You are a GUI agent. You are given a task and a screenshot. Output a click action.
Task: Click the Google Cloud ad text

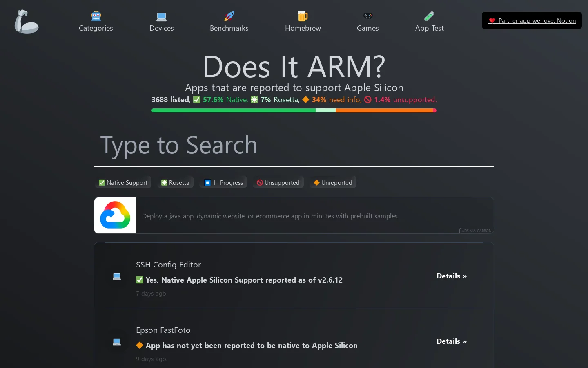pyautogui.click(x=270, y=216)
